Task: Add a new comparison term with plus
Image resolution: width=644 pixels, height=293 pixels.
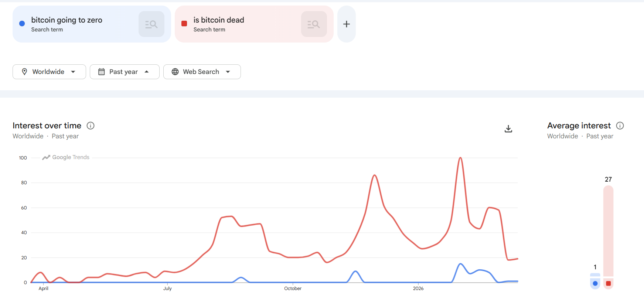Action: (x=347, y=24)
